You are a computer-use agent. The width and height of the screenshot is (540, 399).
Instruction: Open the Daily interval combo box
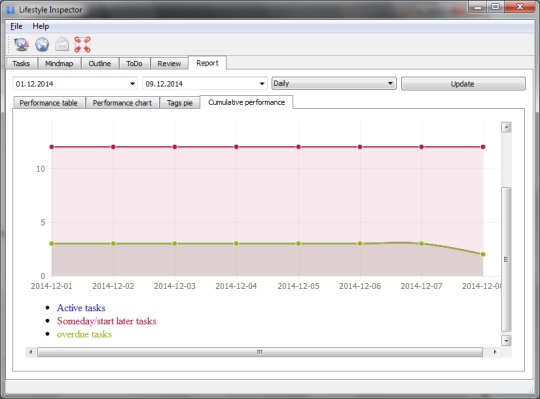(334, 83)
